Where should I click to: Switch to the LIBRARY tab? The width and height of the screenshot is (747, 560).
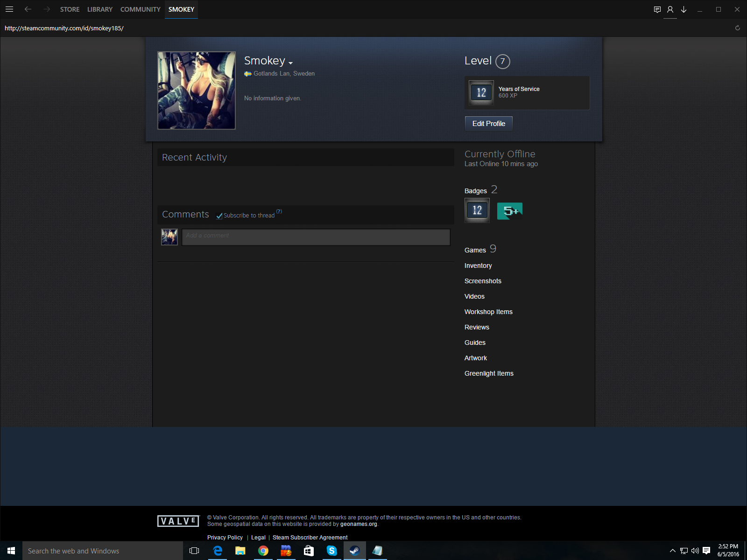coord(100,9)
